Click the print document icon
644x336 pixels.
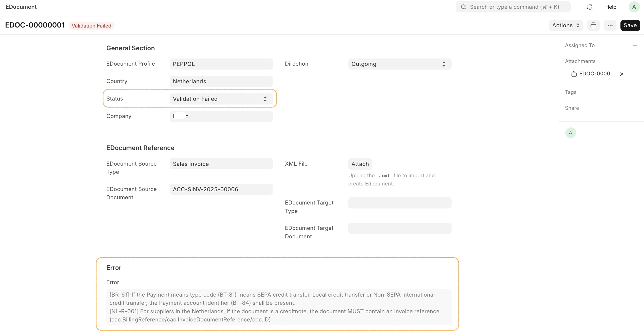coord(593,25)
